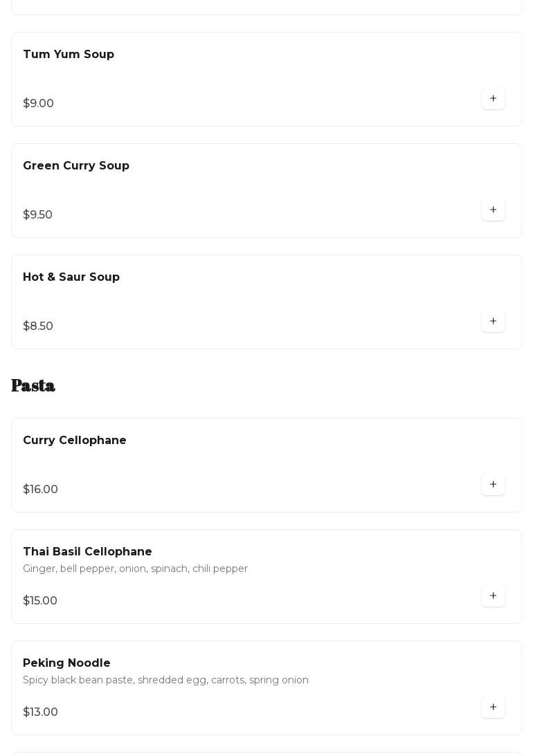This screenshot has width=533, height=756.
Task: Add Thai Basil Cellophane to cart
Action: coord(493,596)
